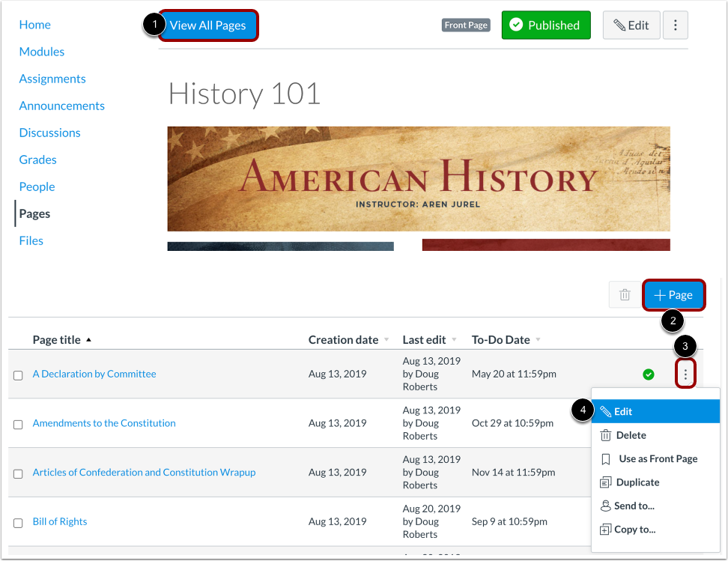Open the front page options kebab menu
The width and height of the screenshot is (728, 561).
point(675,25)
